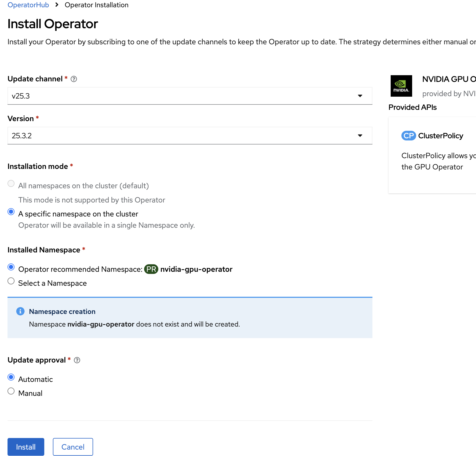The image size is (476, 456).
Task: Select A specific namespace on the cluster
Action: pyautogui.click(x=11, y=212)
